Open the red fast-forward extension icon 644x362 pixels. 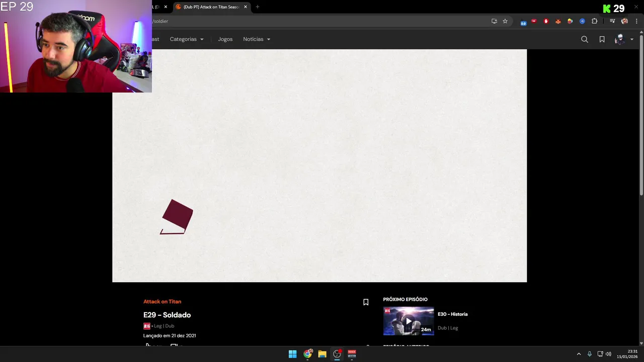click(x=534, y=21)
